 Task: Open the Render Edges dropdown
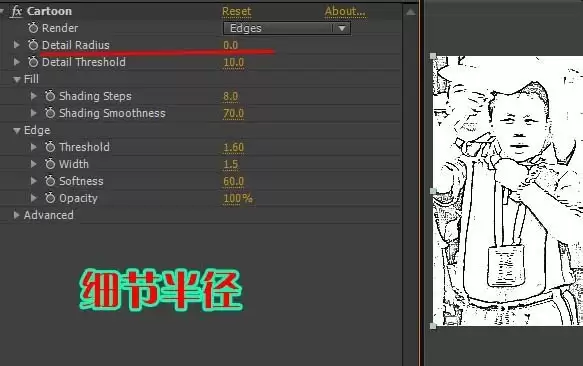click(287, 28)
